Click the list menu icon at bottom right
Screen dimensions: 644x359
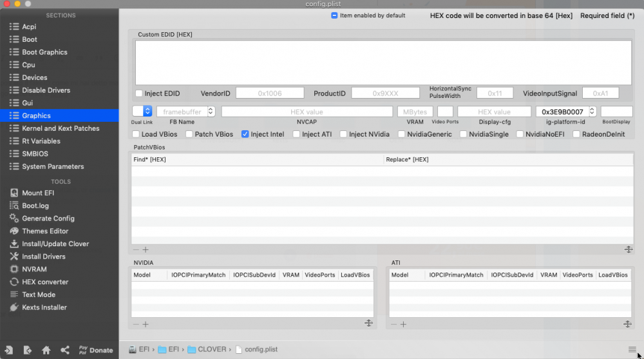(632, 349)
